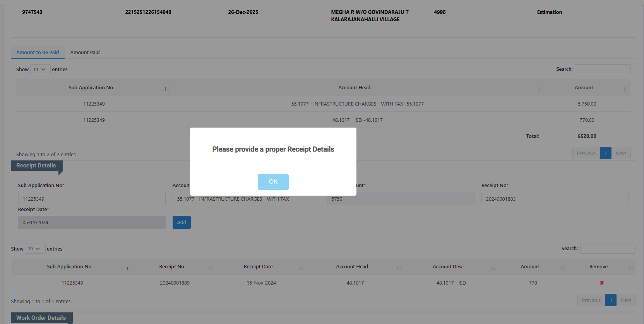The image size is (644, 324).
Task: Click the Add button in Receipt Details
Action: [182, 222]
